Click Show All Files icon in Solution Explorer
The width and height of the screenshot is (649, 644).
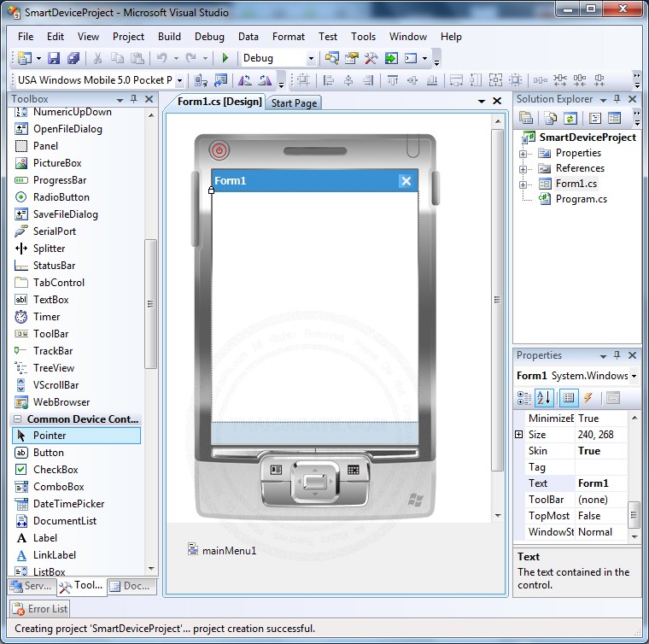pos(551,119)
